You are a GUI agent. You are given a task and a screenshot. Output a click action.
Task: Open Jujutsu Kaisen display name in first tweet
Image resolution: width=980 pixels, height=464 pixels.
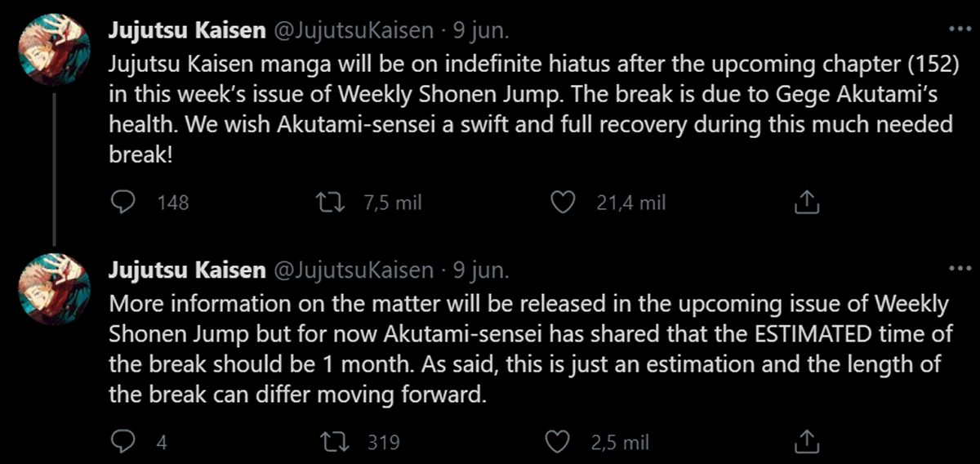[187, 30]
